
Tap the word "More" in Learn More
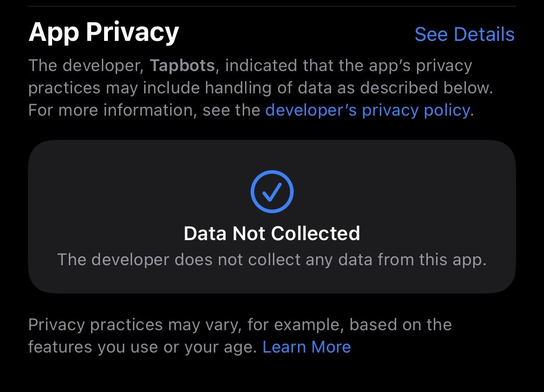(x=331, y=346)
